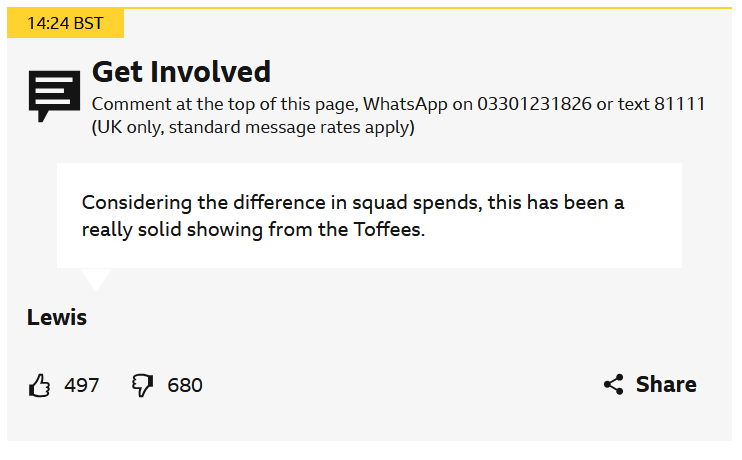Screen dimensions: 742x460
Task: Click the word Toffees in the quote
Action: coord(387,230)
